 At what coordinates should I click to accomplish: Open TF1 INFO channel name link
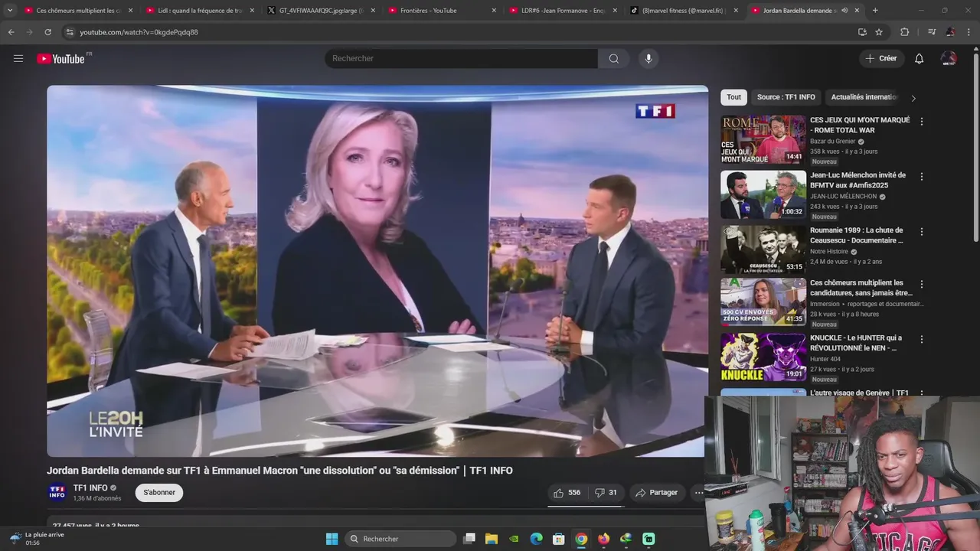point(90,488)
